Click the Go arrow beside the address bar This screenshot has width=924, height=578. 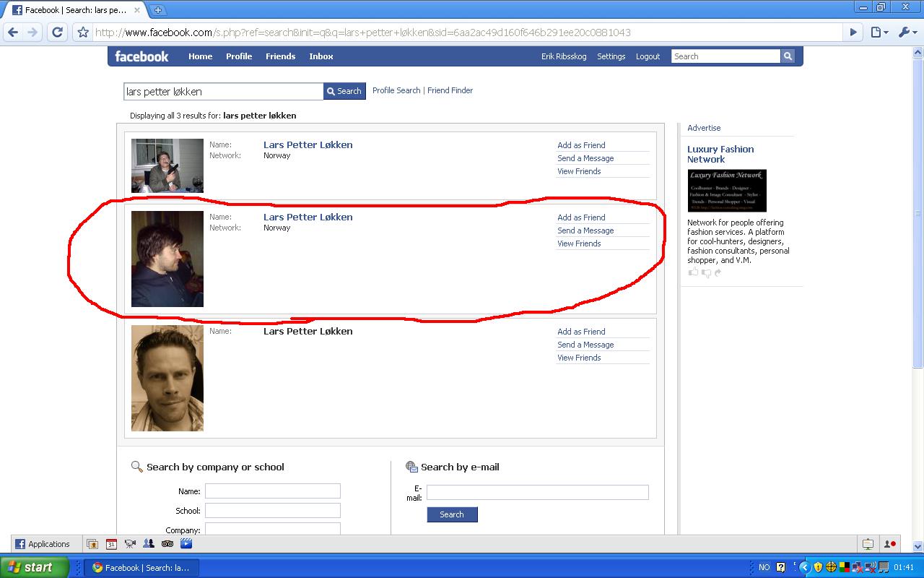click(853, 33)
